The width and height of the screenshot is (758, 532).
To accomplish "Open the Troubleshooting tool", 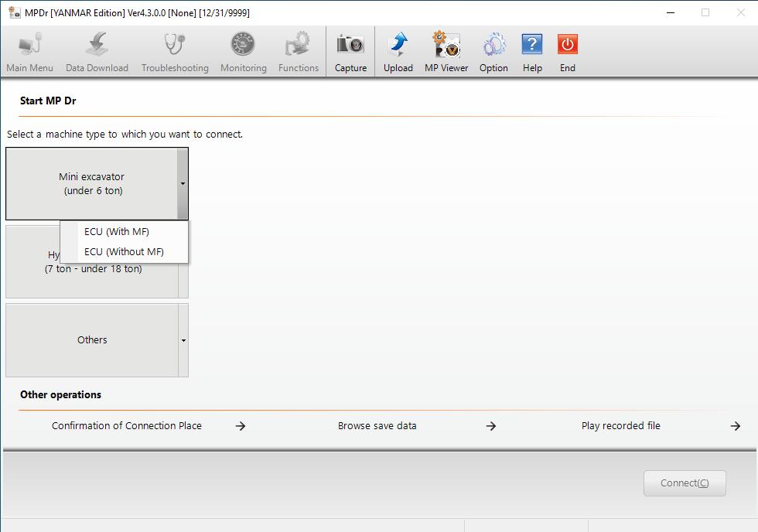I will pos(175,48).
